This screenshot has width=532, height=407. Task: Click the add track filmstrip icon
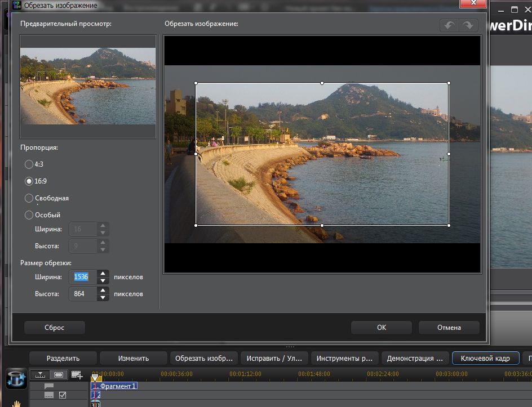click(77, 374)
